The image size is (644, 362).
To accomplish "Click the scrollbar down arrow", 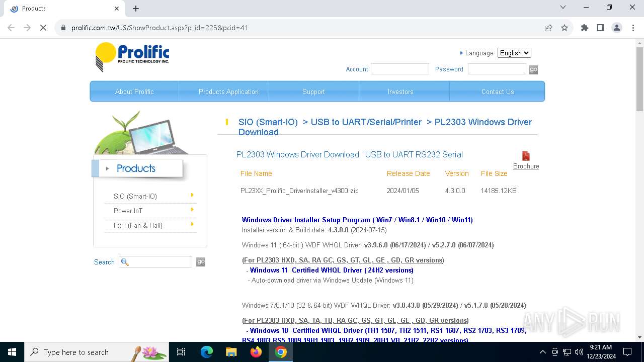I will click(x=639, y=337).
